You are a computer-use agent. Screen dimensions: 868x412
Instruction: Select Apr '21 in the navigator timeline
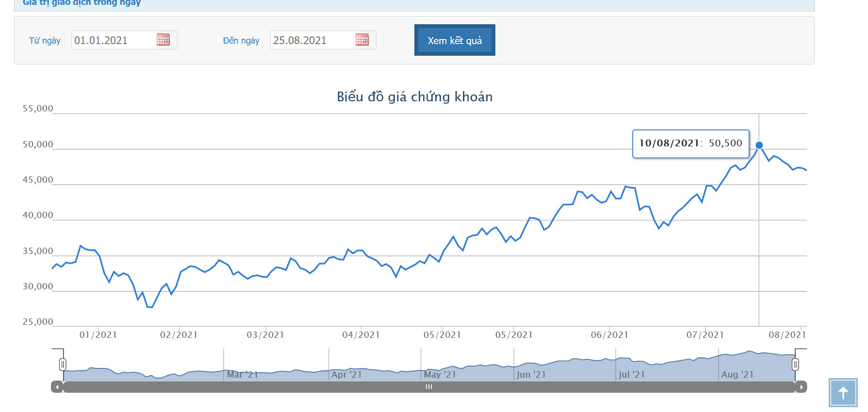[346, 375]
